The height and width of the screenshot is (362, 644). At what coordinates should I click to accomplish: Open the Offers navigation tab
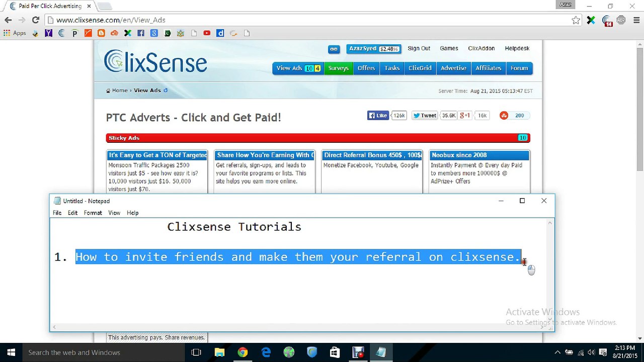pos(366,68)
